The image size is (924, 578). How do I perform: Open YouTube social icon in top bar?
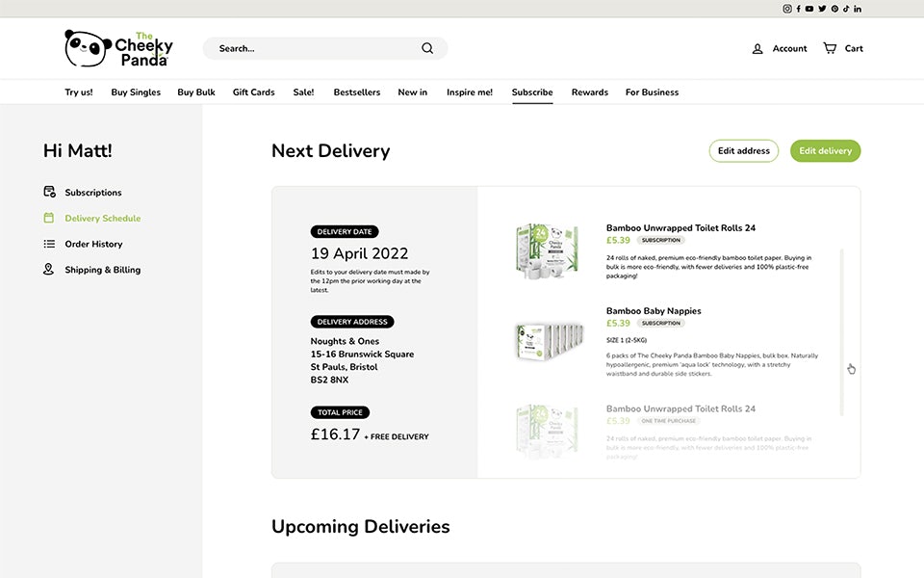point(809,9)
